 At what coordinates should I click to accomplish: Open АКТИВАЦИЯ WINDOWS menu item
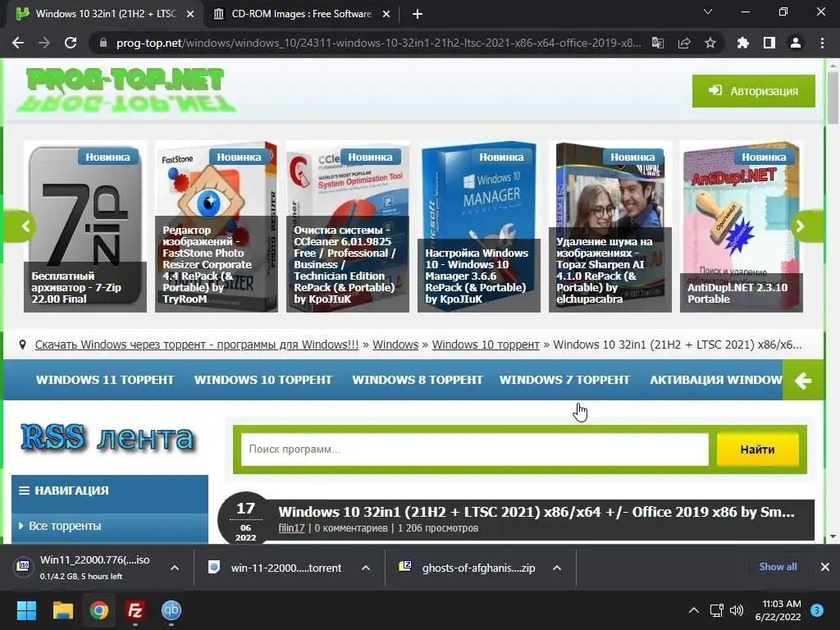pos(715,380)
